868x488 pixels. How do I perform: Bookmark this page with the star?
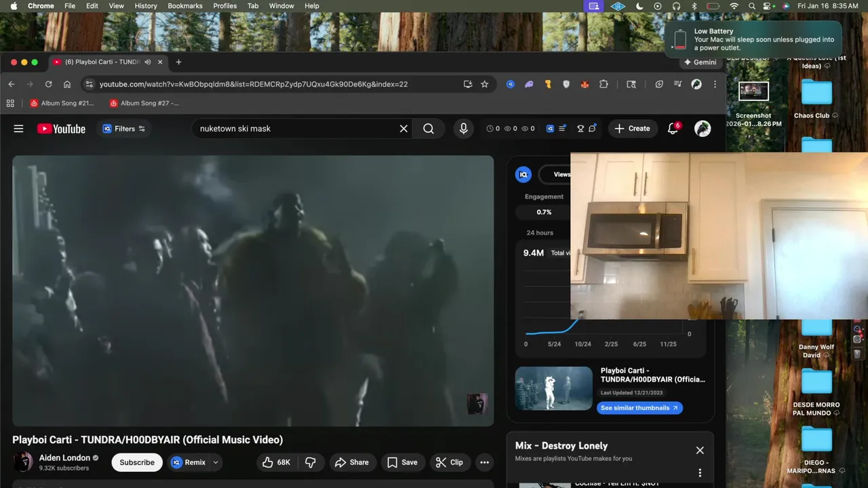pyautogui.click(x=485, y=84)
